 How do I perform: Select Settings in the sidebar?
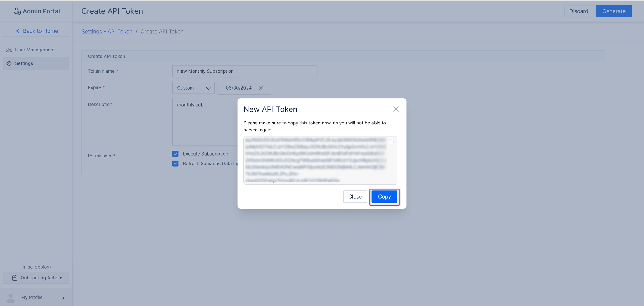point(24,63)
